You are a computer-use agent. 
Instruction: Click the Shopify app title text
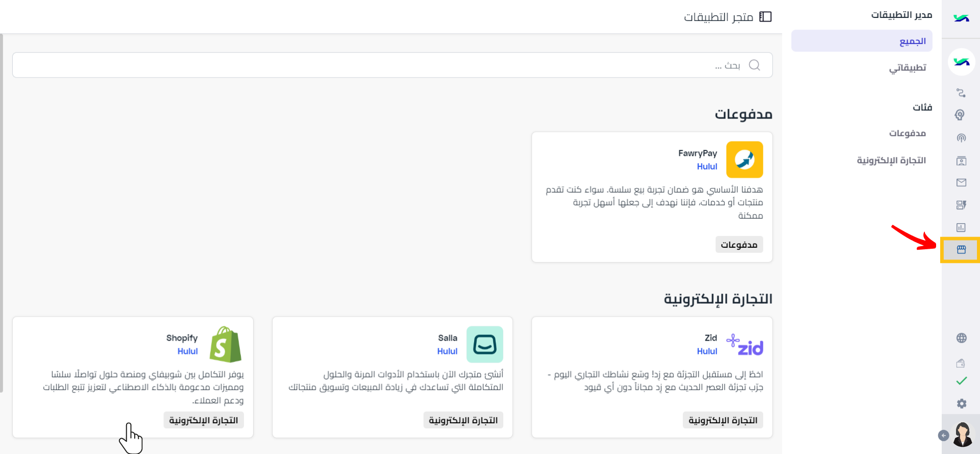[182, 338]
